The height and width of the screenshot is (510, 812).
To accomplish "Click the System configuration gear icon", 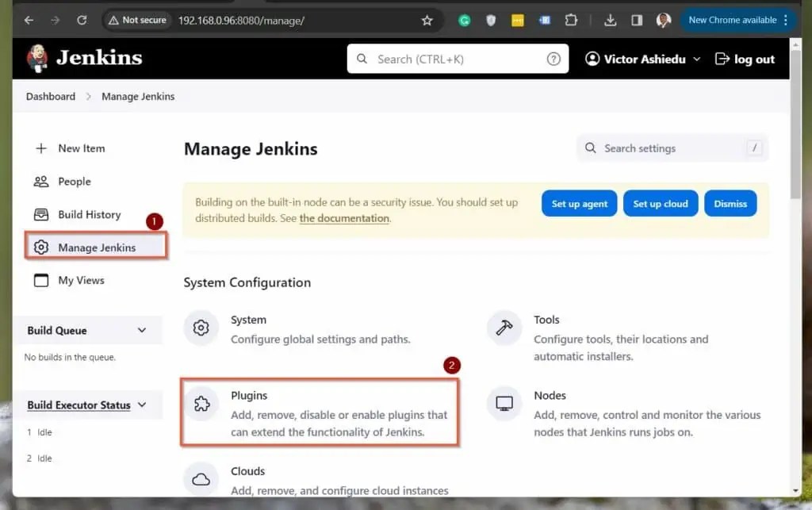I will 201,328.
